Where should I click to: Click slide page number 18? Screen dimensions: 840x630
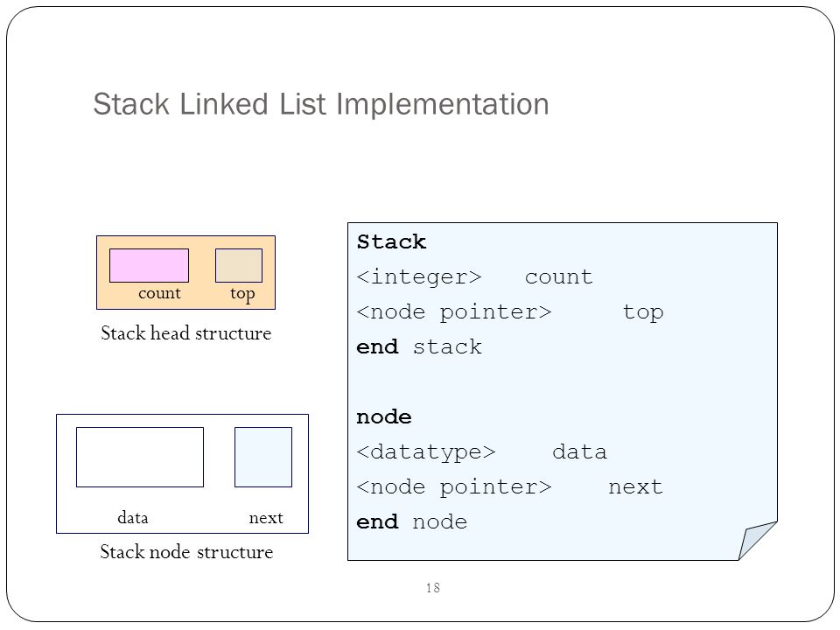pos(433,588)
